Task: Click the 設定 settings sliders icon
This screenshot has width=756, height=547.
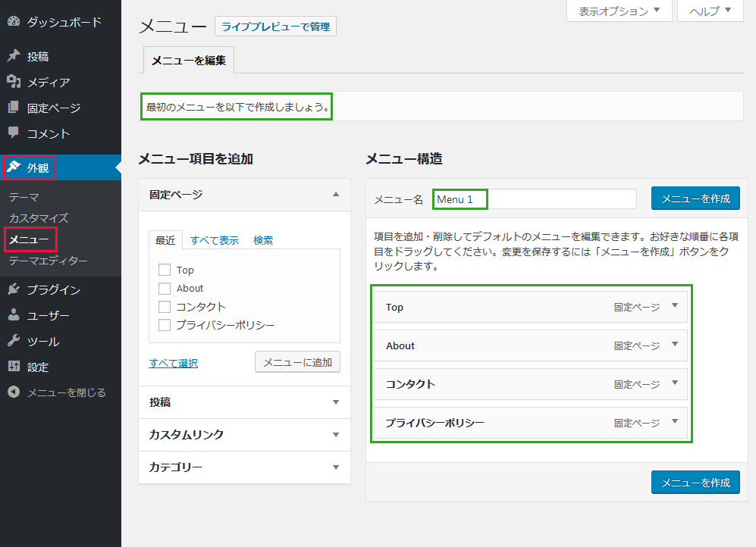Action: 14,367
